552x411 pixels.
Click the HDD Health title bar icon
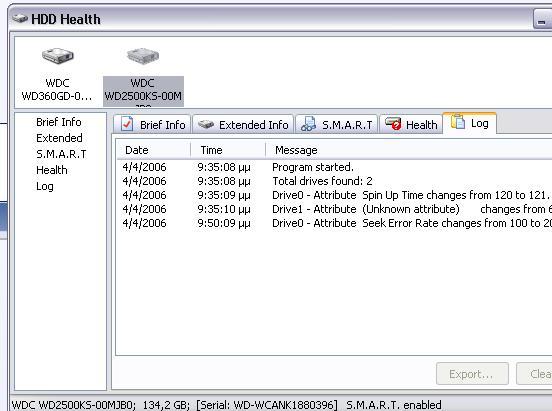point(20,18)
